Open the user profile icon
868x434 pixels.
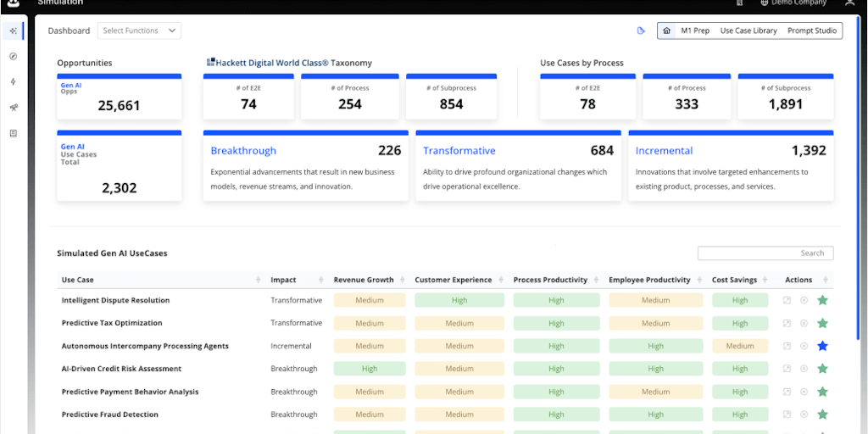[x=849, y=3]
